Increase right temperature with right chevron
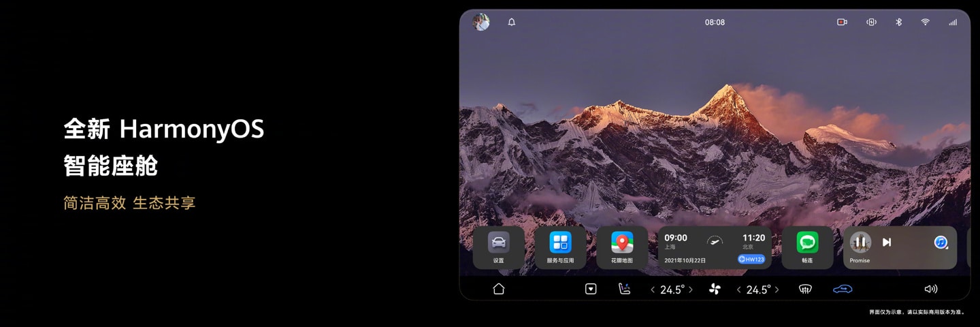This screenshot has width=980, height=327. (777, 290)
